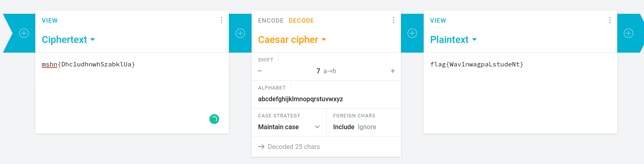Add a brick after the Plaintext view

click(629, 33)
